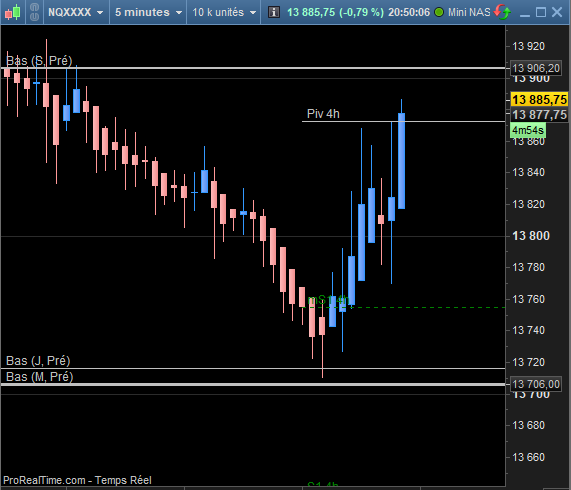Toggle the chart link chain icon

(x=34, y=12)
